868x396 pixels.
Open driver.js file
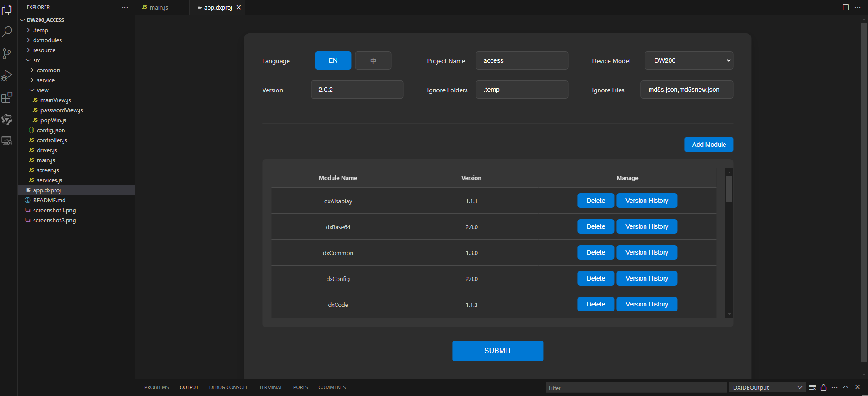pyautogui.click(x=76, y=150)
